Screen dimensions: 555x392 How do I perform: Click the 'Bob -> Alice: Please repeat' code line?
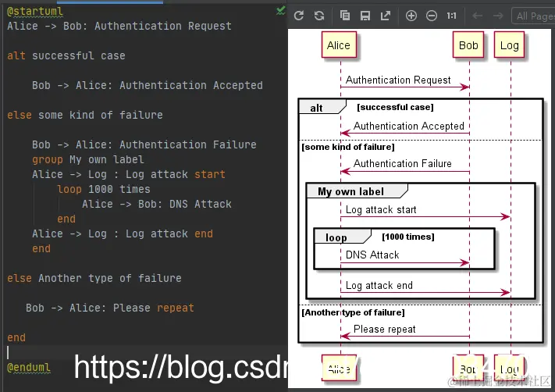coord(110,308)
